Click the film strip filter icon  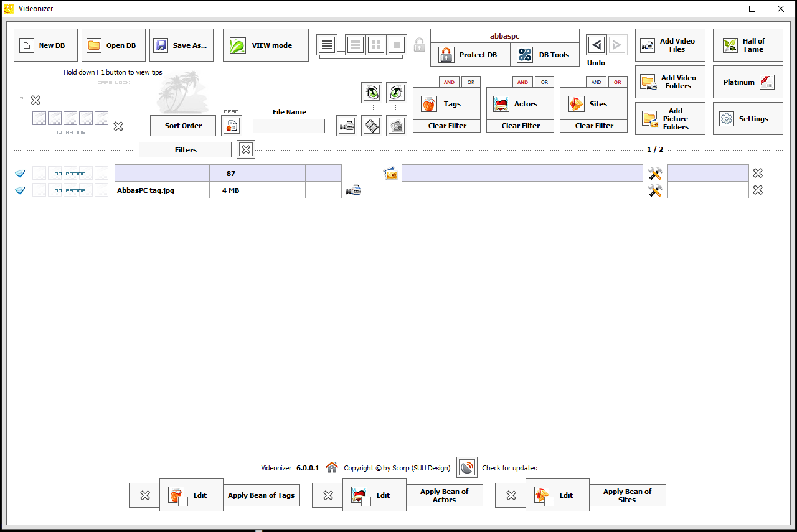tap(372, 126)
